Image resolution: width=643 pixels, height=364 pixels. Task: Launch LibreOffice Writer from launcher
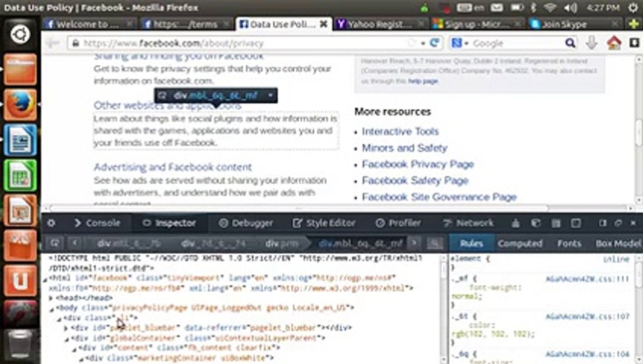20,140
